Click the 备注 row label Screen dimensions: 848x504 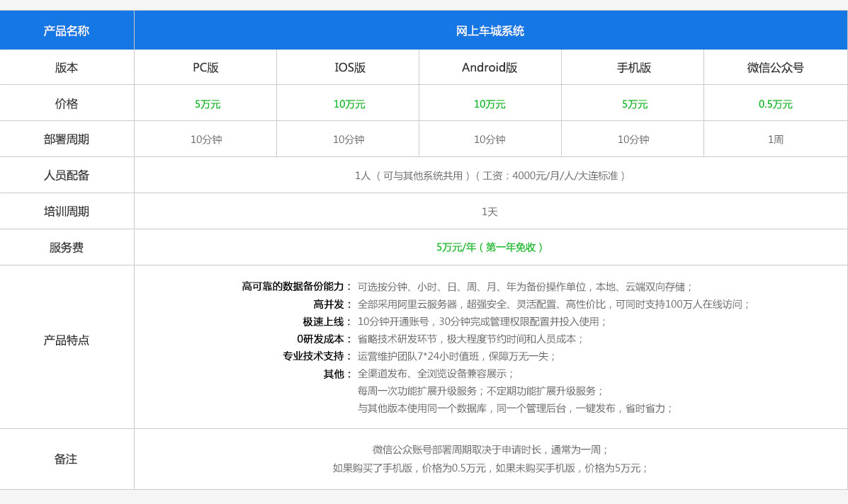coord(66,459)
